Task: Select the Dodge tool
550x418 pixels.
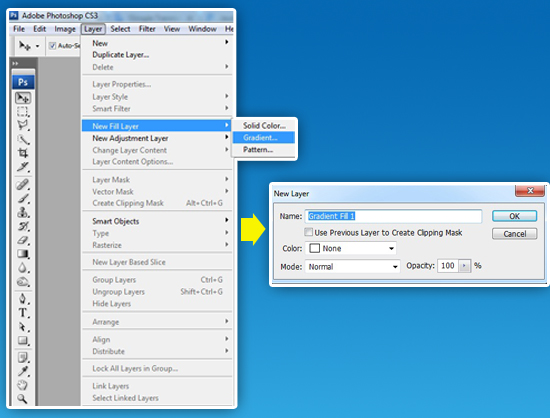Action: (x=23, y=282)
